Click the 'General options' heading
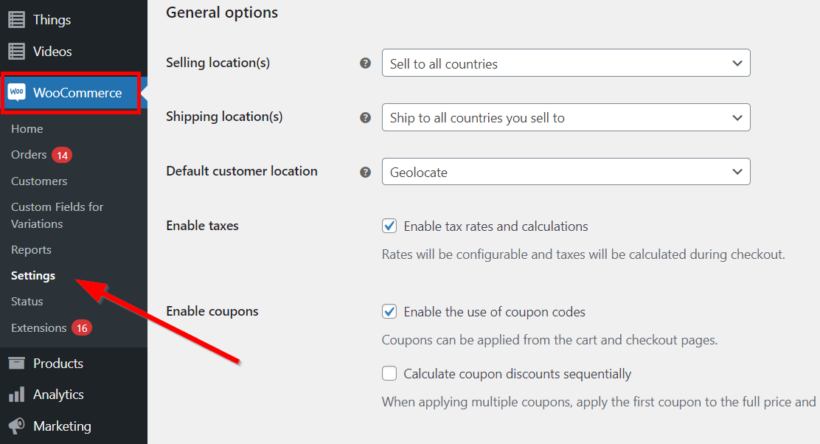 coord(222,13)
